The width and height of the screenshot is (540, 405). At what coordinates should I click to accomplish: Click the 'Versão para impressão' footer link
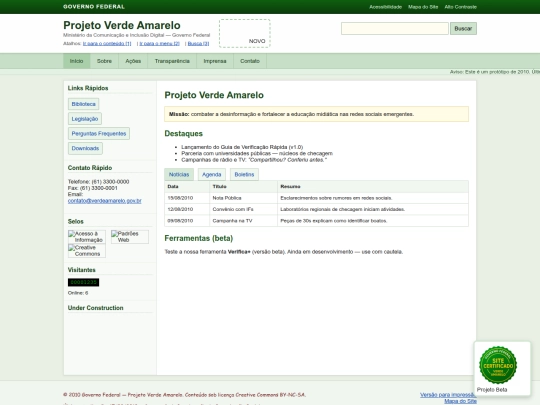(448, 395)
